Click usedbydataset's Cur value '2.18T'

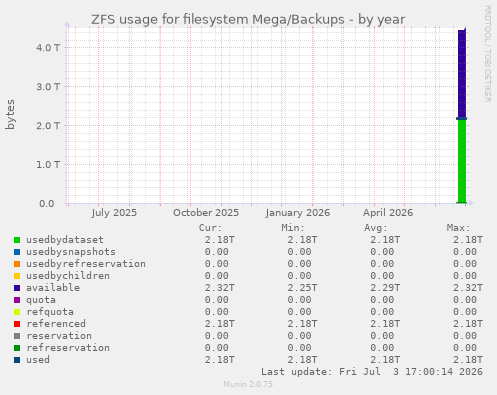tap(219, 240)
